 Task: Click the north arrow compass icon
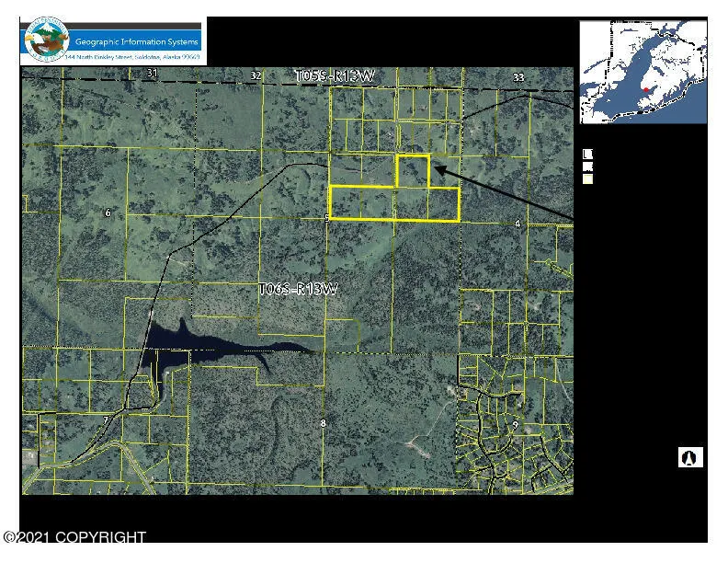(690, 457)
